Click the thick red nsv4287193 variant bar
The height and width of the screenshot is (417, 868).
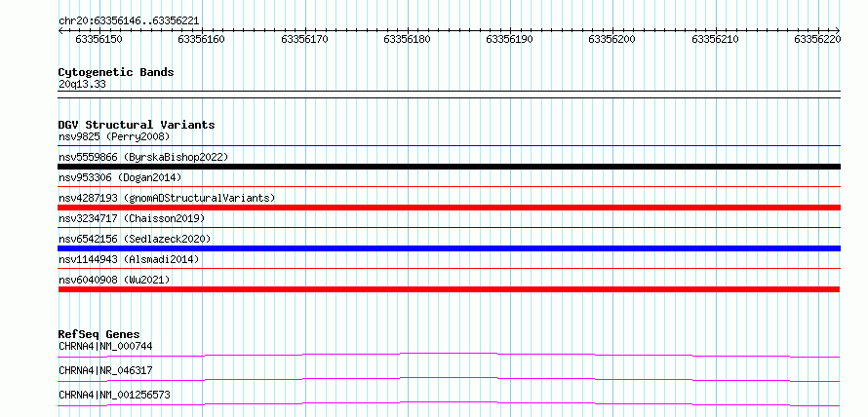[449, 208]
